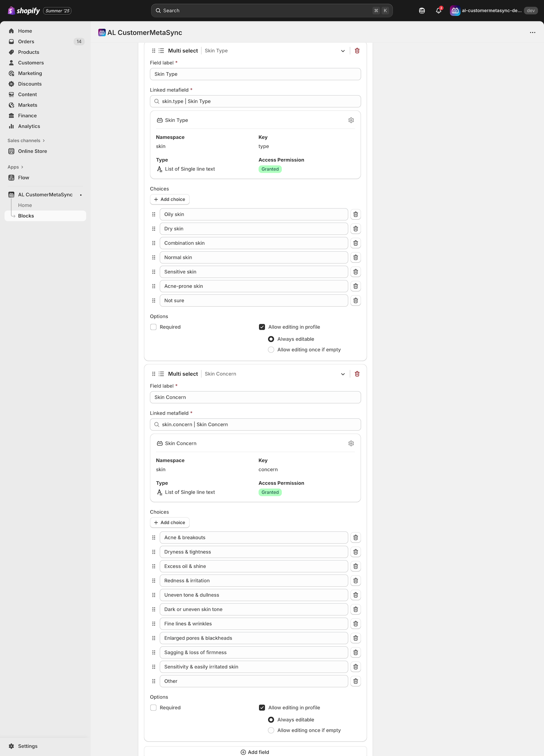
Task: Open the notifications bell
Action: point(438,11)
